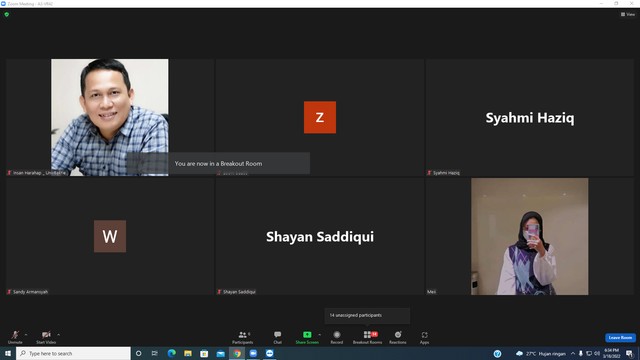
Task: Open network settings from tray
Action: point(589,354)
